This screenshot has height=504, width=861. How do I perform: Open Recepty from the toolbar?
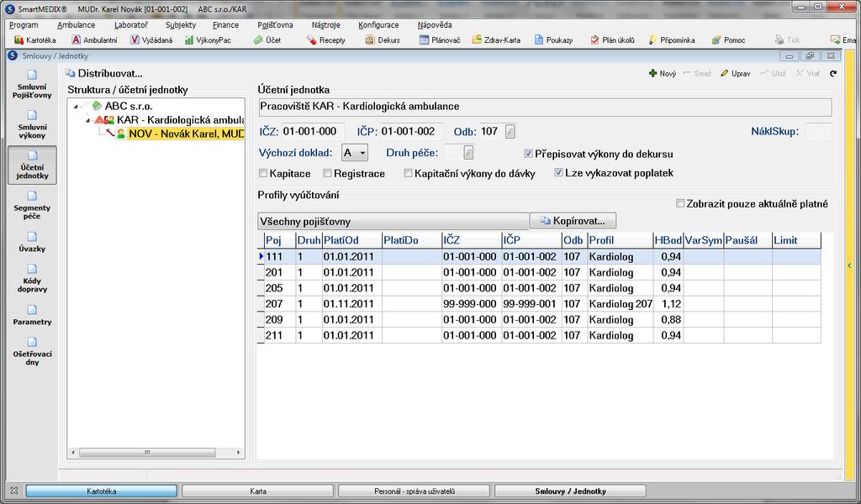coord(326,40)
